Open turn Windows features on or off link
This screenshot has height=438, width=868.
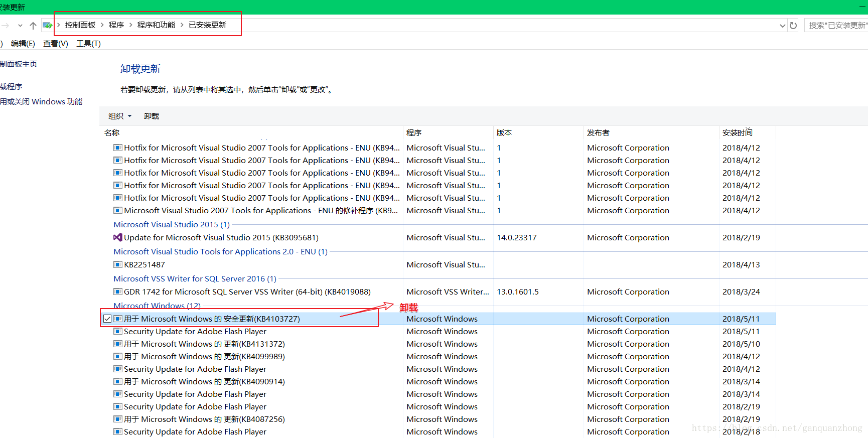41,102
